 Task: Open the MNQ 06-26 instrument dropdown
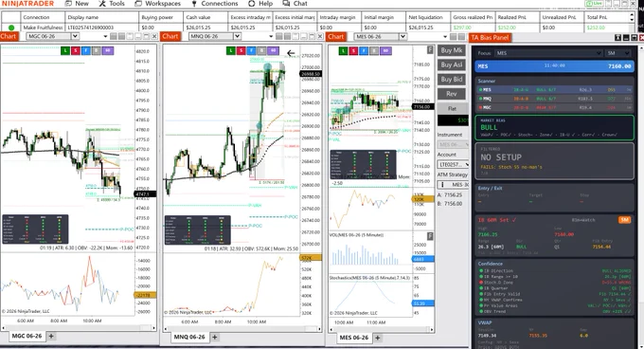pos(237,37)
